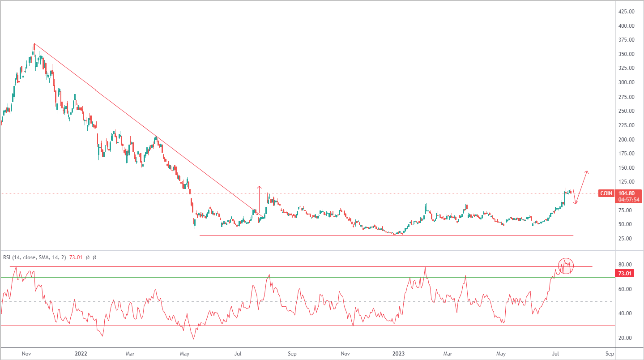Click the dashed RSI 50 midline

click(306, 301)
